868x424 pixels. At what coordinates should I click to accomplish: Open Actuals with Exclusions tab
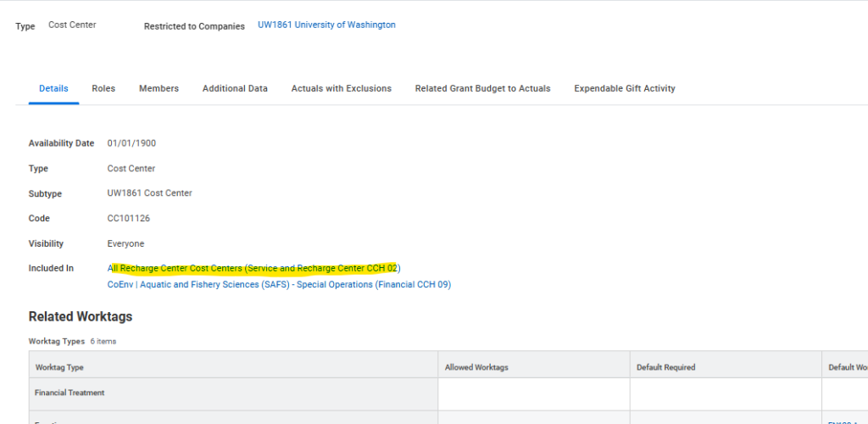341,88
